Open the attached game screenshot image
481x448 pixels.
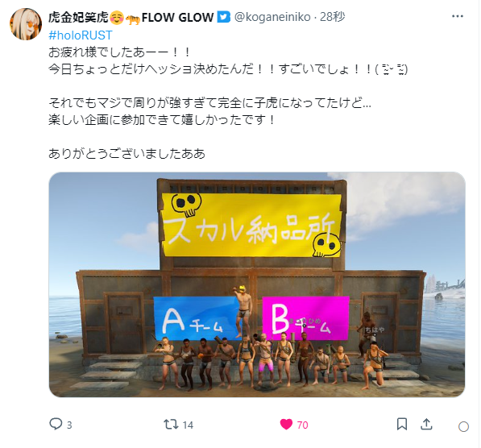[257, 284]
